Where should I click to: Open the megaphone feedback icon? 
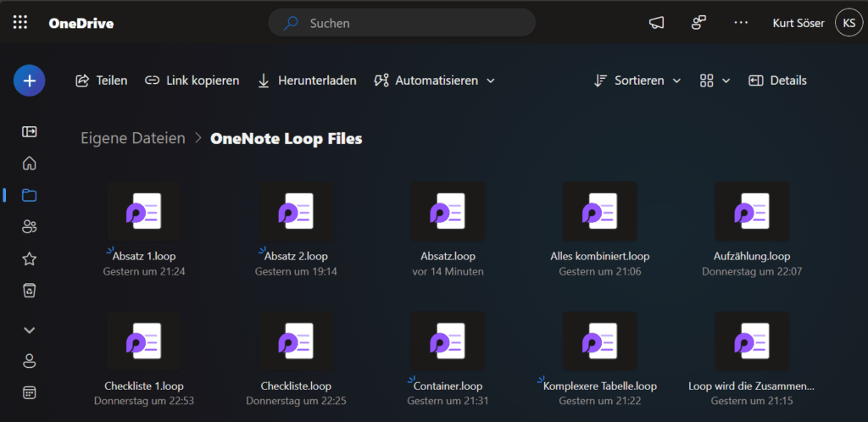[x=657, y=23]
